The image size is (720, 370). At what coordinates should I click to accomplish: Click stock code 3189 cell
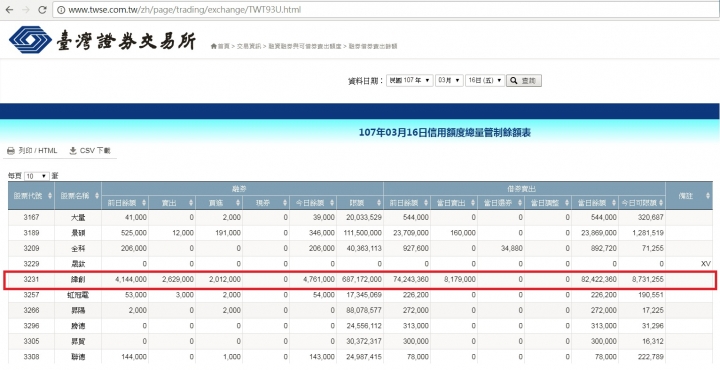point(31,233)
